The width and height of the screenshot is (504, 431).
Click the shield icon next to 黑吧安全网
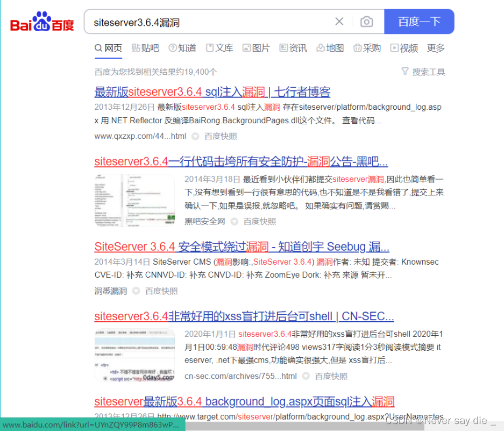[x=235, y=221]
